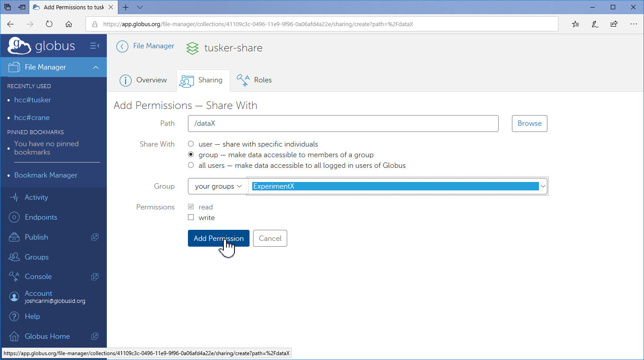644x360 pixels.
Task: Open Endpoints via its circle icon
Action: click(x=15, y=217)
